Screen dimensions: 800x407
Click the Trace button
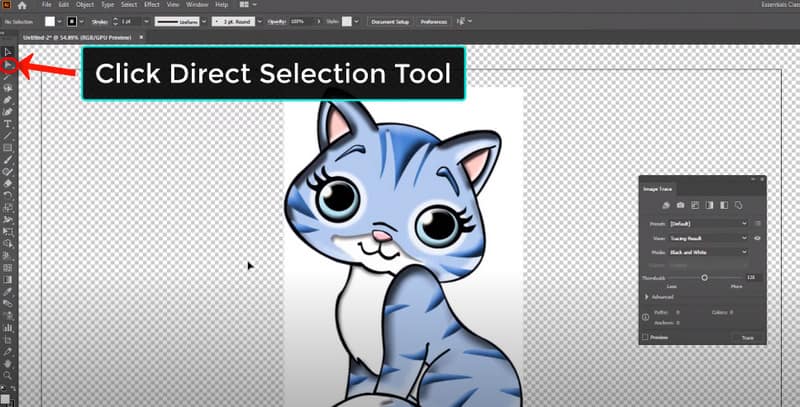click(747, 338)
